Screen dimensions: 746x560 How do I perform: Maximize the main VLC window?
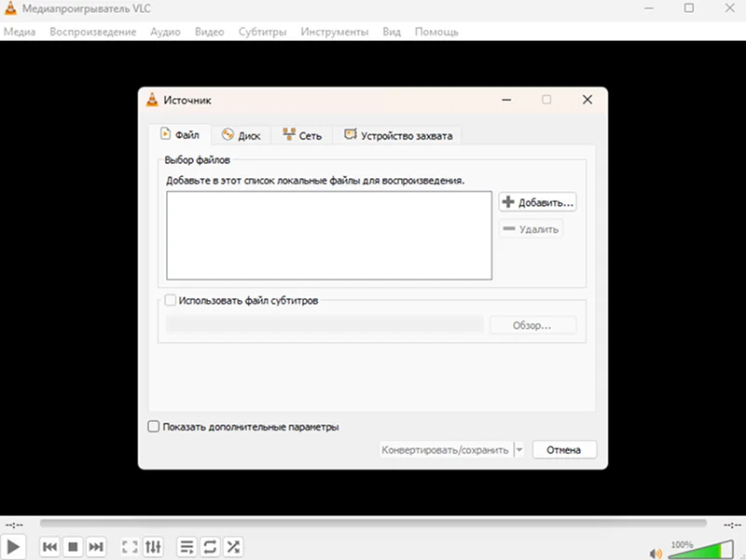coord(689,8)
